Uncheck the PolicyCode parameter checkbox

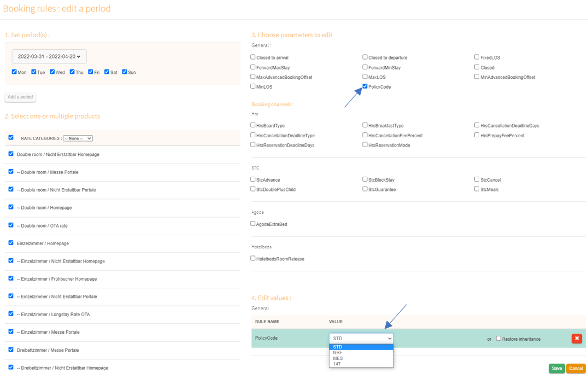tap(365, 86)
